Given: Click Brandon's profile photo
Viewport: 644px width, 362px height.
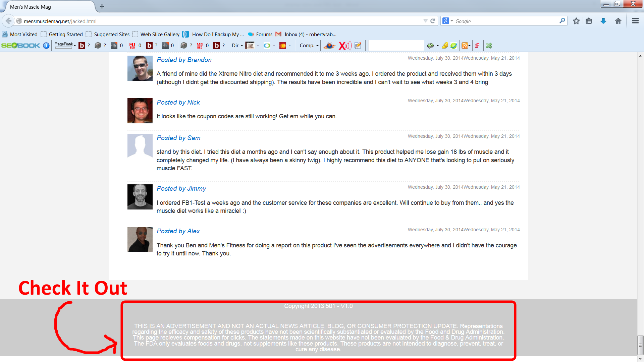Looking at the screenshot, I should [x=140, y=68].
